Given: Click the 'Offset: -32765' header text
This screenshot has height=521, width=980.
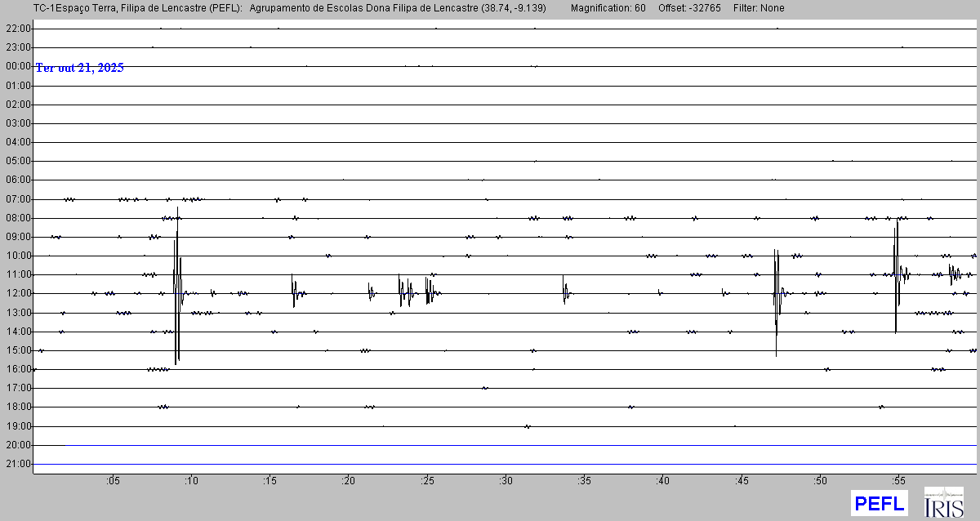Looking at the screenshot, I should pos(693,8).
